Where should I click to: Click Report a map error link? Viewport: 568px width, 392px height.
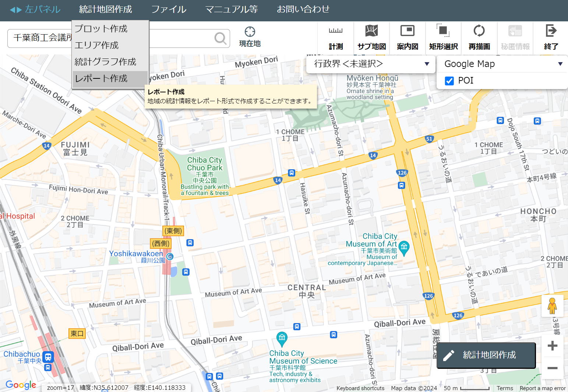[x=543, y=388]
